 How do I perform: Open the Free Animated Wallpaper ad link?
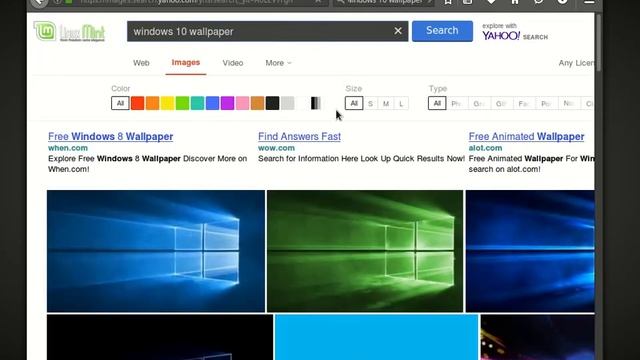click(x=527, y=136)
